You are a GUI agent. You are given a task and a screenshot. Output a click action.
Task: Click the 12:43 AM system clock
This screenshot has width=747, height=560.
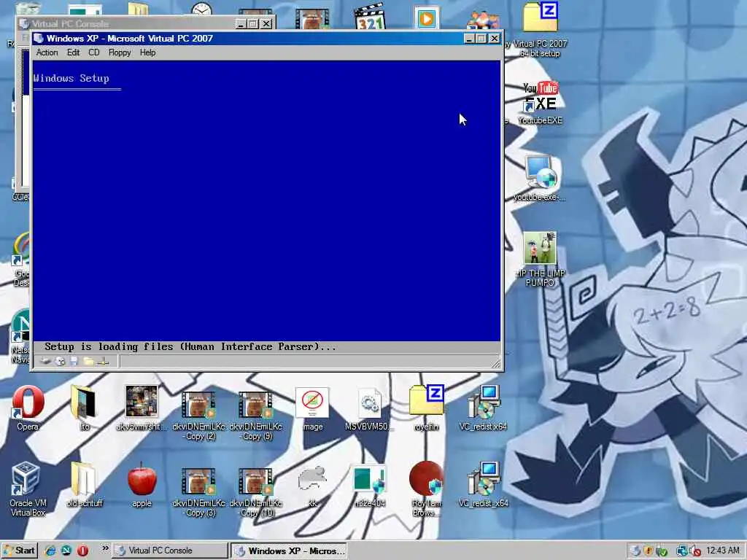[x=723, y=551]
